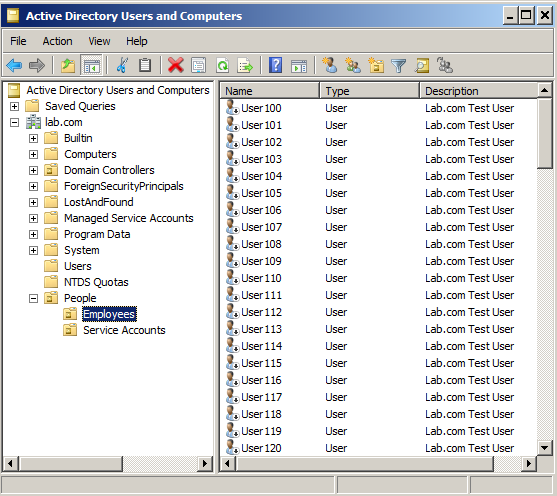Select NTDS Quotas in tree
Screen dimensions: 557x496
pyautogui.click(x=96, y=282)
